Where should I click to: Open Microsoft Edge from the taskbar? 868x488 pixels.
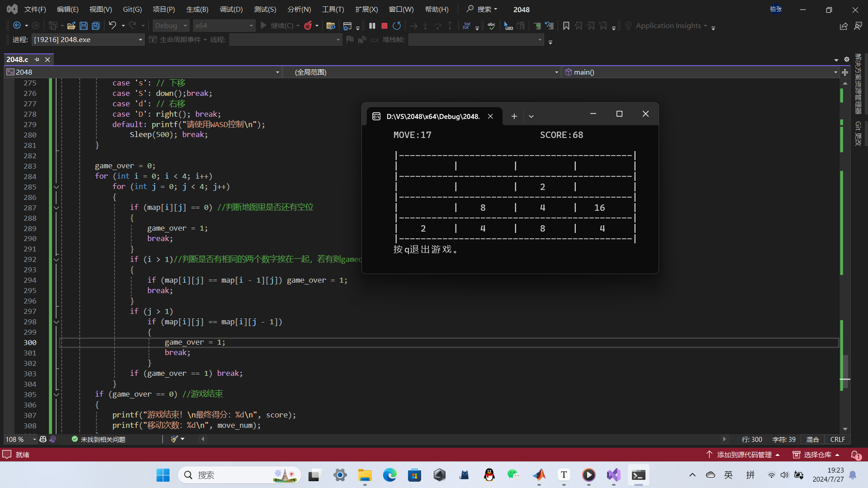[389, 475]
